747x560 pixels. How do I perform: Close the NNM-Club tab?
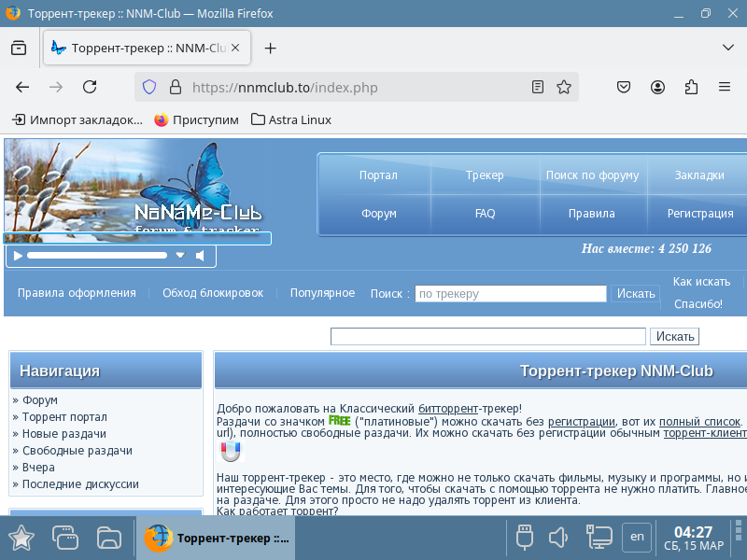coord(235,48)
